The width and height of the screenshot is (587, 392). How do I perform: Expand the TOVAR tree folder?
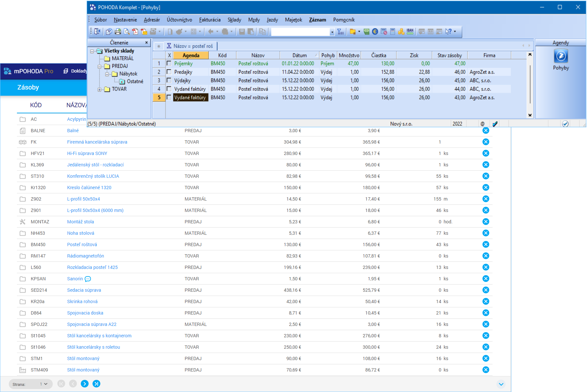[x=99, y=90]
